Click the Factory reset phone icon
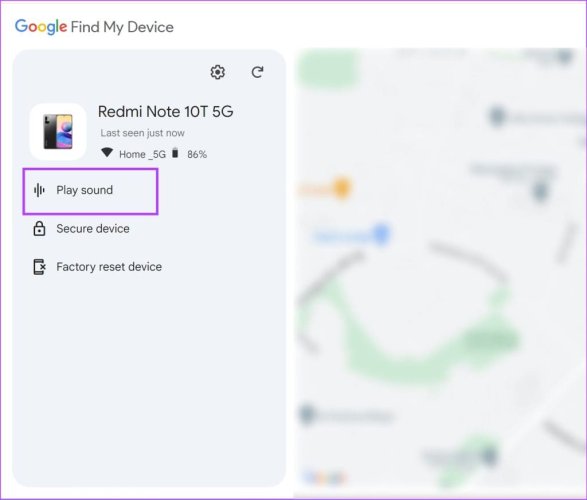This screenshot has width=587, height=500. 39,267
